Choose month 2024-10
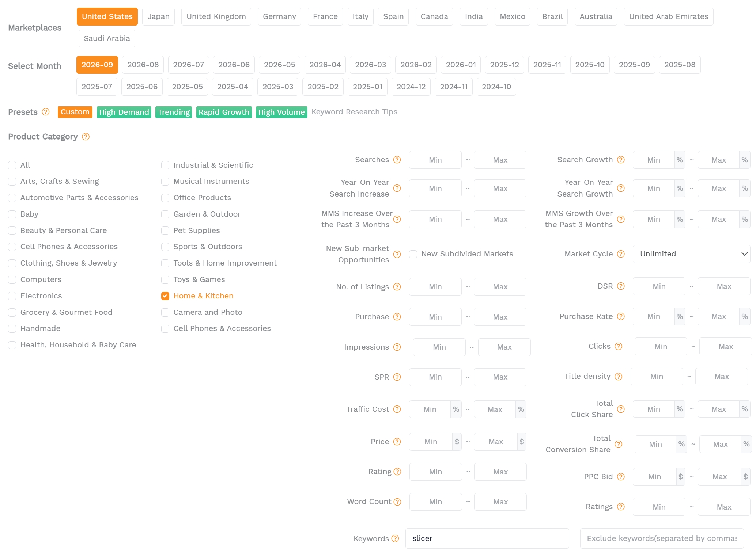Screen dimensions: 756x553 coord(496,87)
